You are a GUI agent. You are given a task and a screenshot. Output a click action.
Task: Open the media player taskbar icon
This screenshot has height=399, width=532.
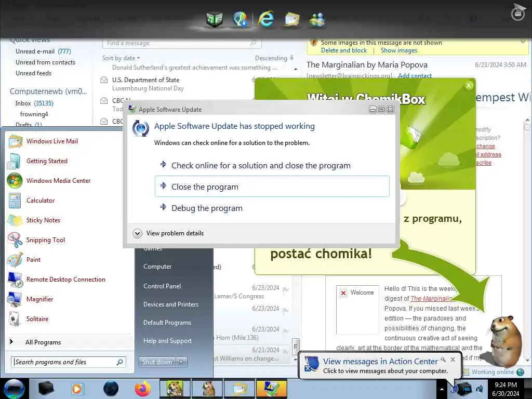point(77,389)
